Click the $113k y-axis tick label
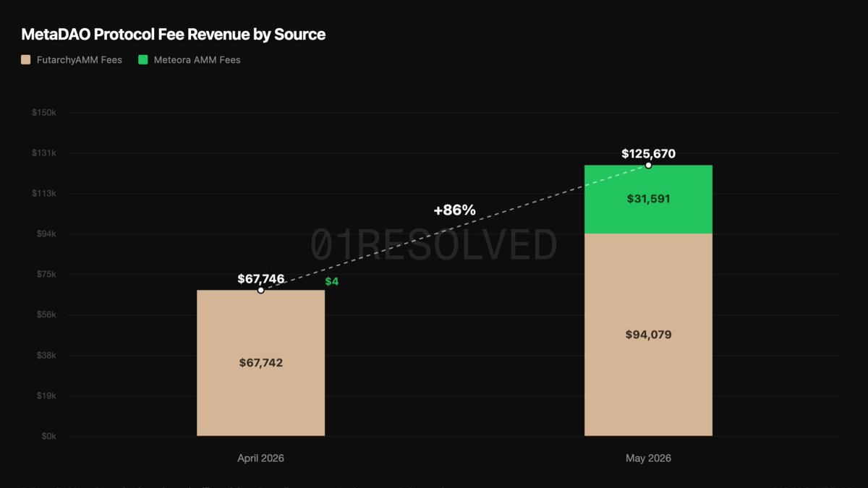 44,194
